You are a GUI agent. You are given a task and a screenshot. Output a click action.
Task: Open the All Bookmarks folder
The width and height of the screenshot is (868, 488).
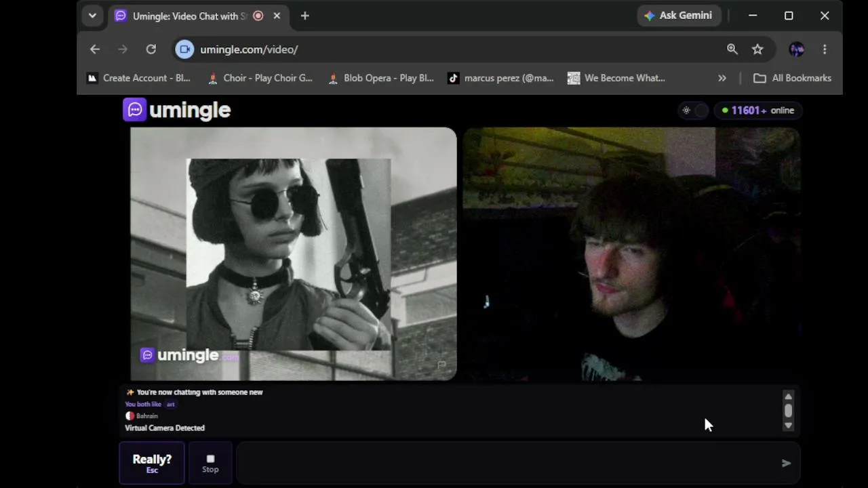click(792, 78)
